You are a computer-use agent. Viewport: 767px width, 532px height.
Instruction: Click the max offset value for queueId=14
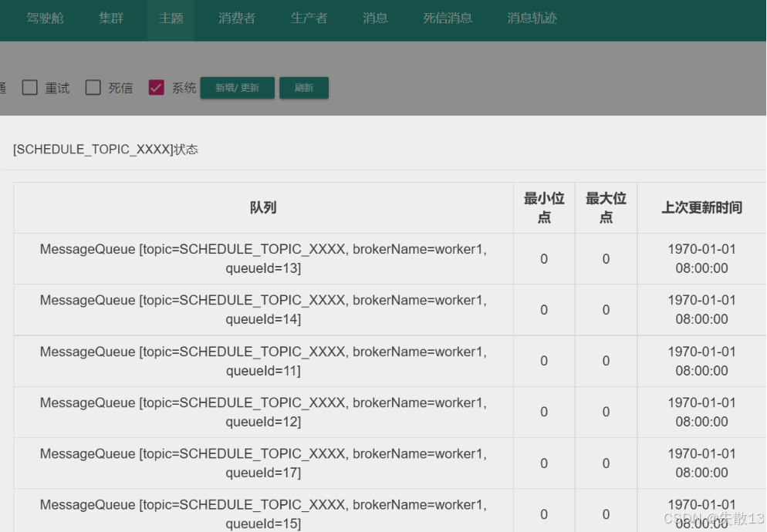(606, 309)
